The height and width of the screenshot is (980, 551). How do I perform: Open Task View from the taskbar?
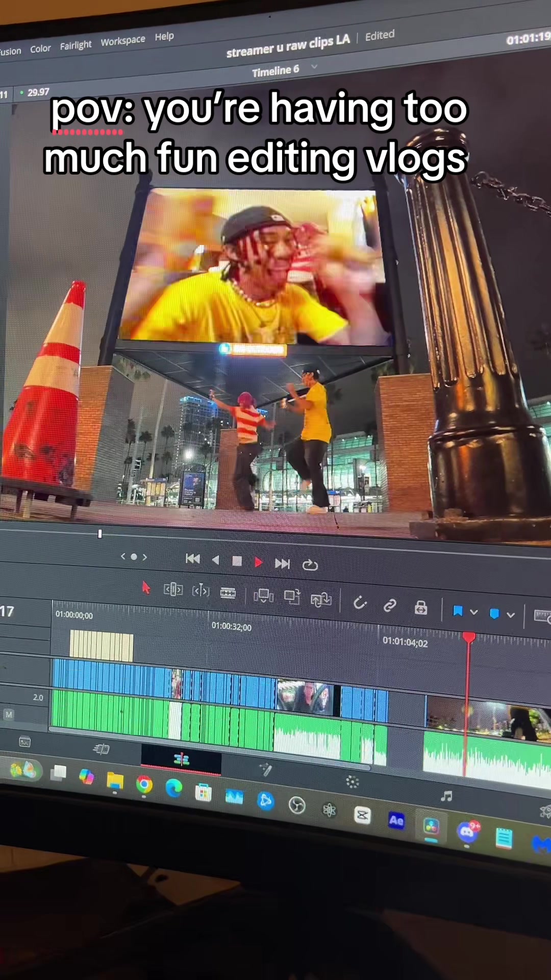pyautogui.click(x=58, y=773)
